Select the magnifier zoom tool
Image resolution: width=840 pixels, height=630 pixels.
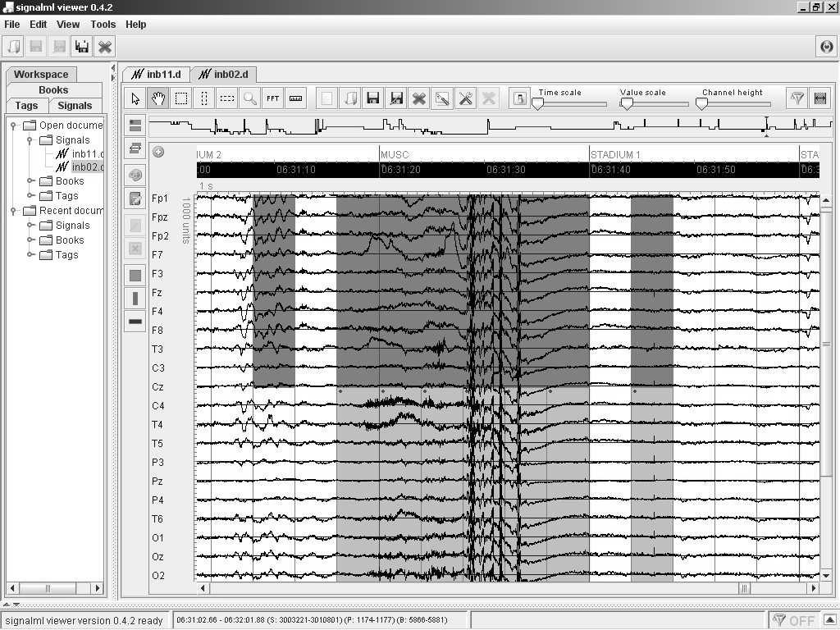[250, 98]
